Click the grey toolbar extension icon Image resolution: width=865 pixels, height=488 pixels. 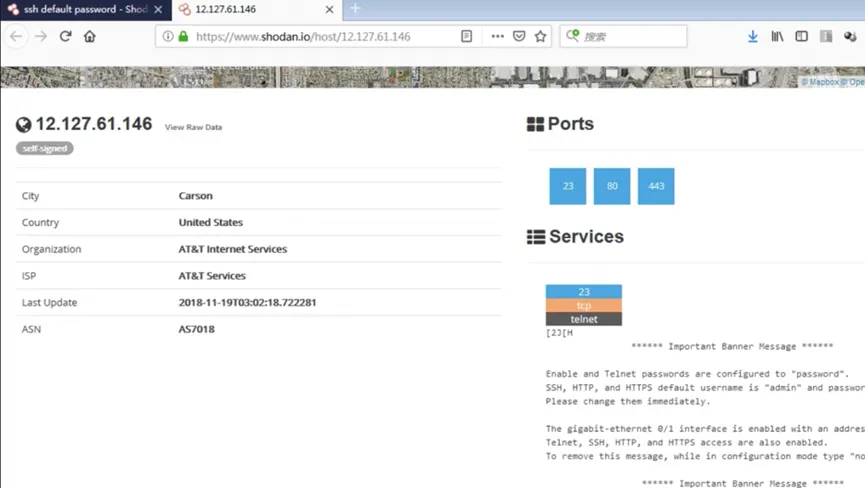[x=826, y=36]
